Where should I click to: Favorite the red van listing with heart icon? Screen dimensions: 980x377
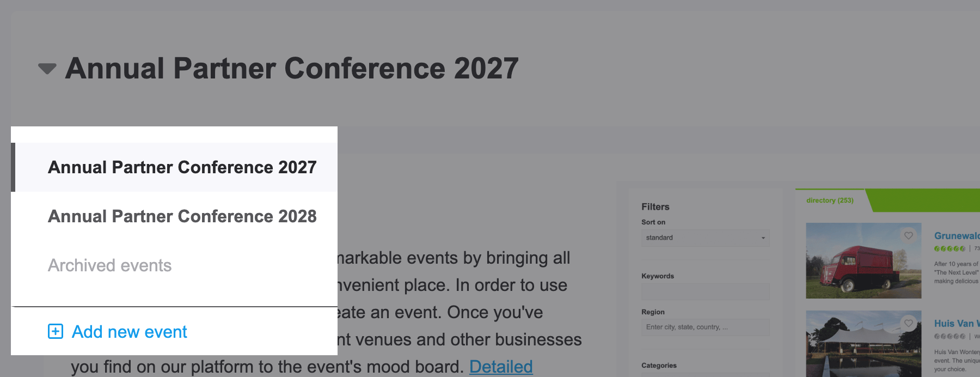click(x=909, y=235)
